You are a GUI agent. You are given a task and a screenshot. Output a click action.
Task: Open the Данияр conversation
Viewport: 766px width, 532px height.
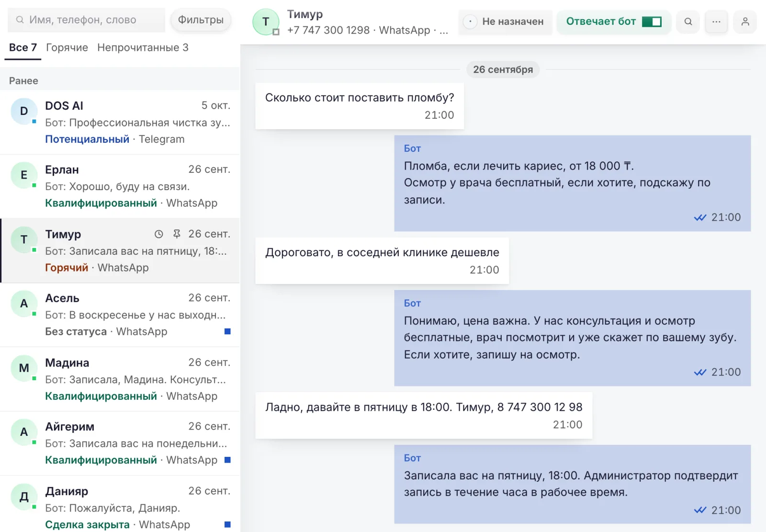click(x=120, y=504)
